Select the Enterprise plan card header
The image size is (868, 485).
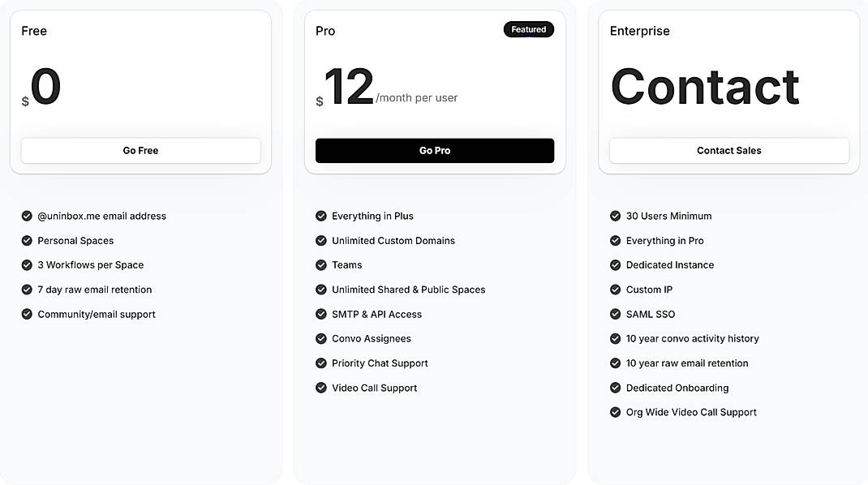pos(639,31)
